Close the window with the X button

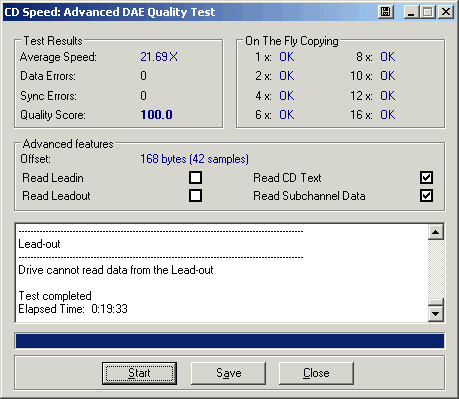point(446,12)
